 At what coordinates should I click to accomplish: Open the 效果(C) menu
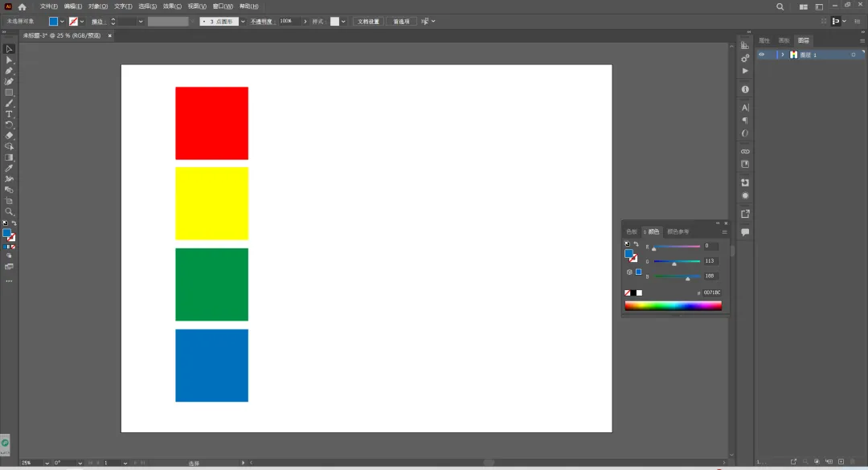172,6
